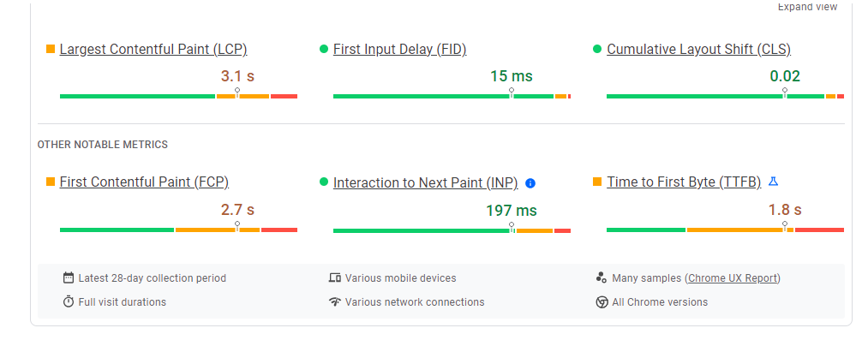Follow the Chrome UX Report link
Screen dimensions: 868x340
733,278
